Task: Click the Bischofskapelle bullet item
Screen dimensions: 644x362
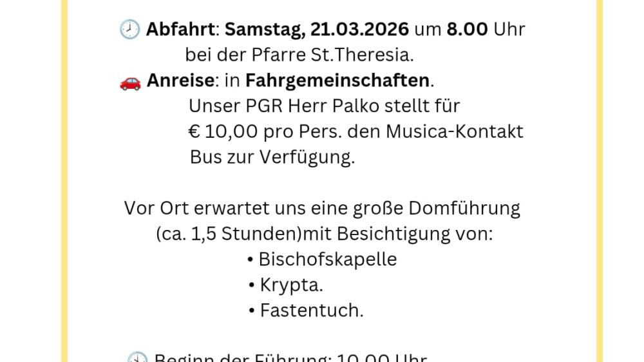Action: (x=327, y=259)
